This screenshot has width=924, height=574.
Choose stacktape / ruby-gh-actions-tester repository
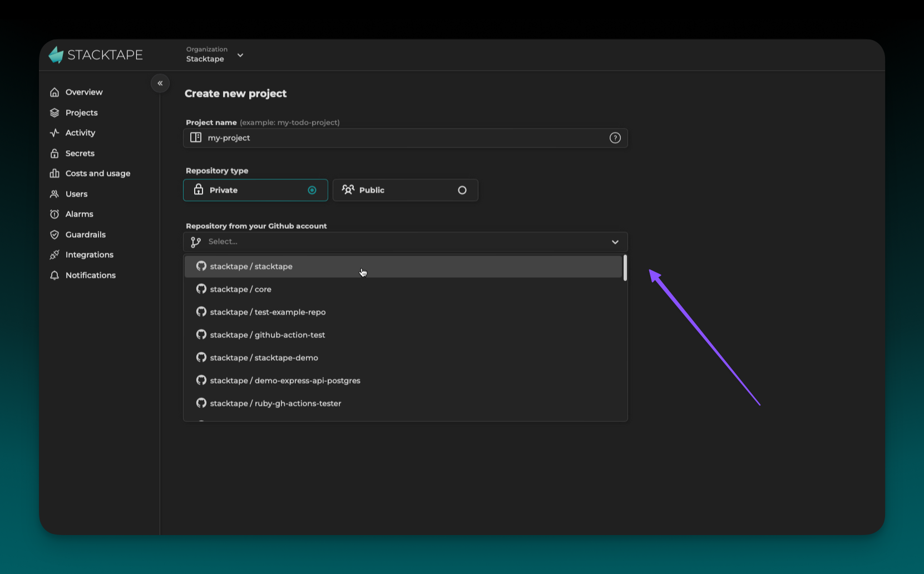click(x=403, y=403)
